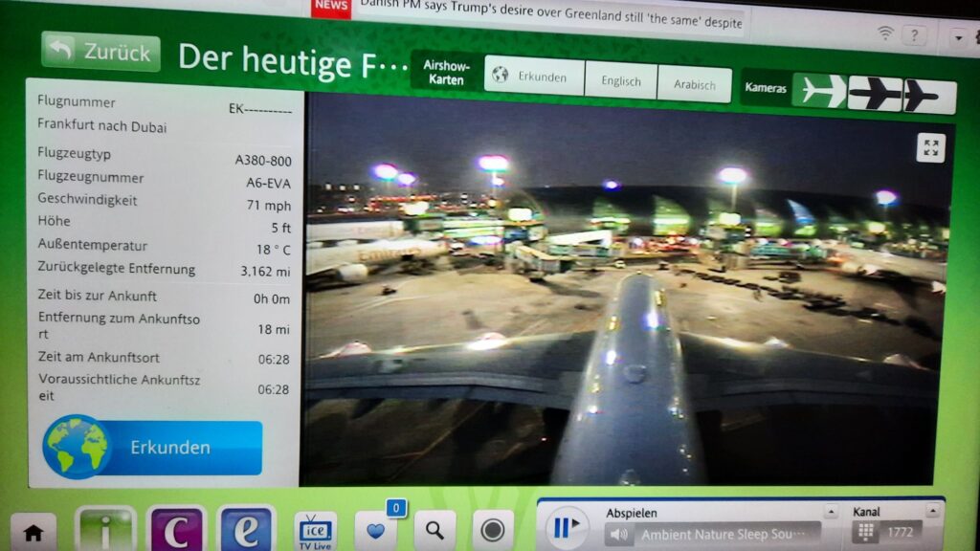This screenshot has height=551, width=980.
Task: Open the favorites heart playlist
Action: coord(376,529)
